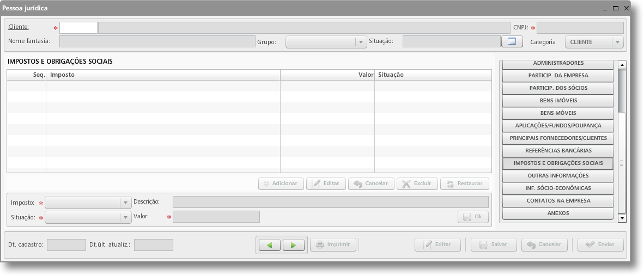Click the Salvar button
The height and width of the screenshot is (276, 644).
pos(494,244)
